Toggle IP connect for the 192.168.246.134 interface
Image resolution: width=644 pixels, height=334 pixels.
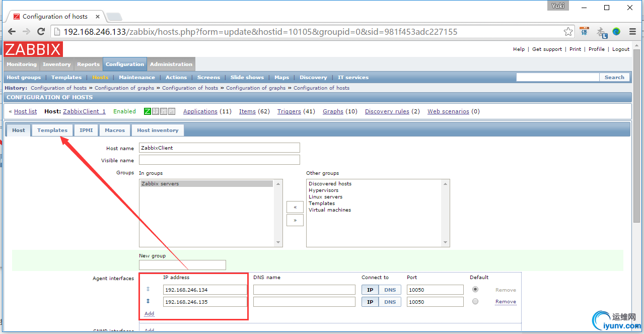pyautogui.click(x=370, y=290)
